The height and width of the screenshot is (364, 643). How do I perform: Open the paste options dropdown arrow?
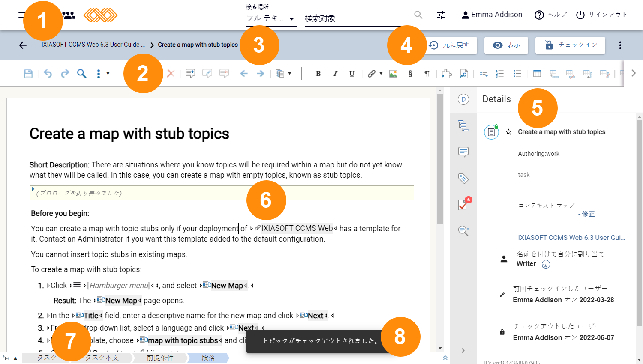pyautogui.click(x=290, y=74)
